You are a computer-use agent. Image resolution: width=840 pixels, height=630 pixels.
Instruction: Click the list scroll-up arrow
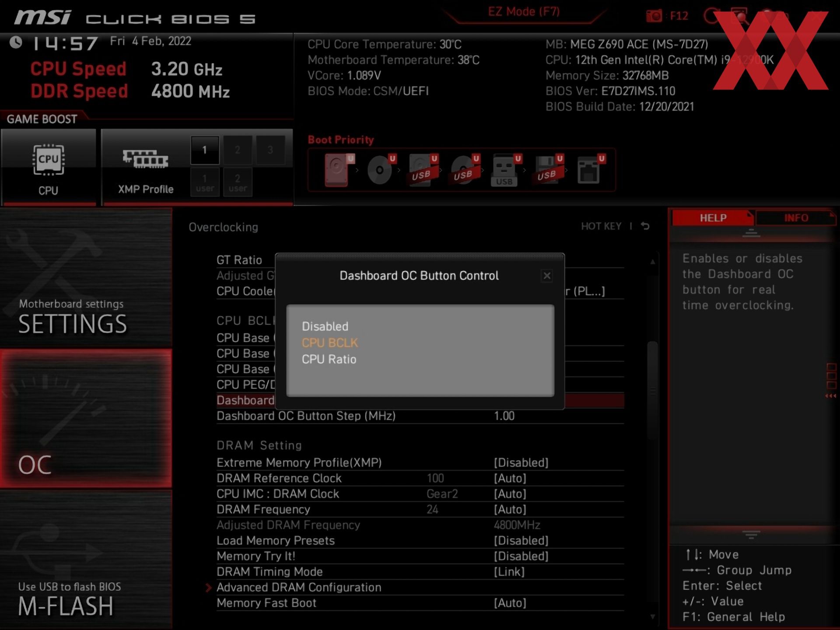[652, 262]
